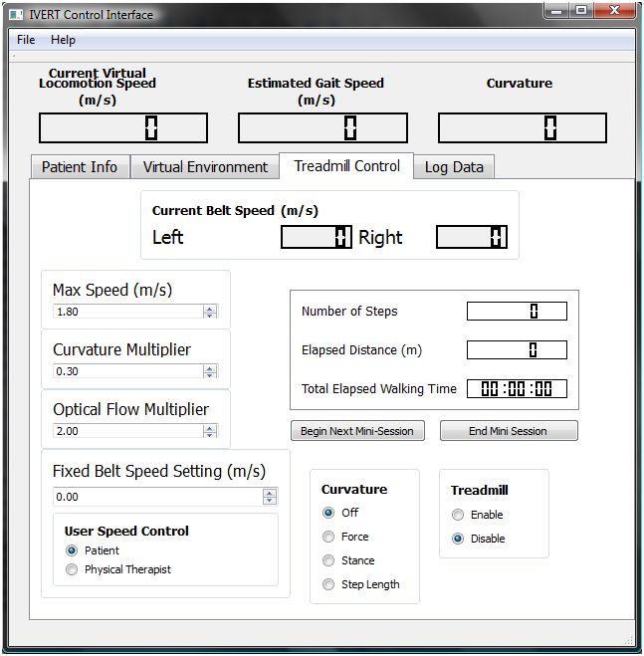
Task: Open the Virtual Environment tab
Action: pyautogui.click(x=205, y=167)
